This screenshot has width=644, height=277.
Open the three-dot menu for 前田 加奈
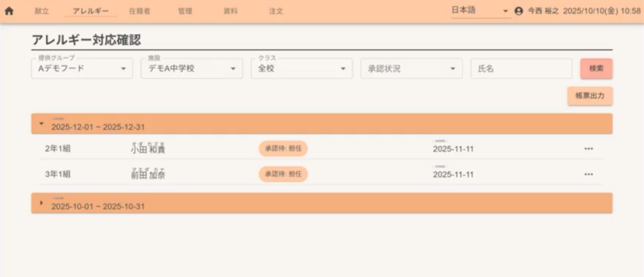[x=588, y=174]
